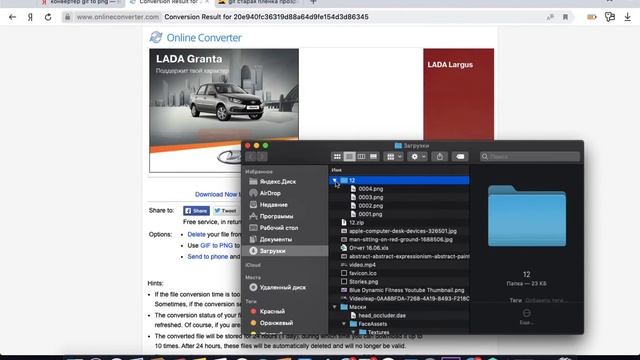Click the Finder share button
The height and width of the screenshot is (360, 640).
point(440,157)
